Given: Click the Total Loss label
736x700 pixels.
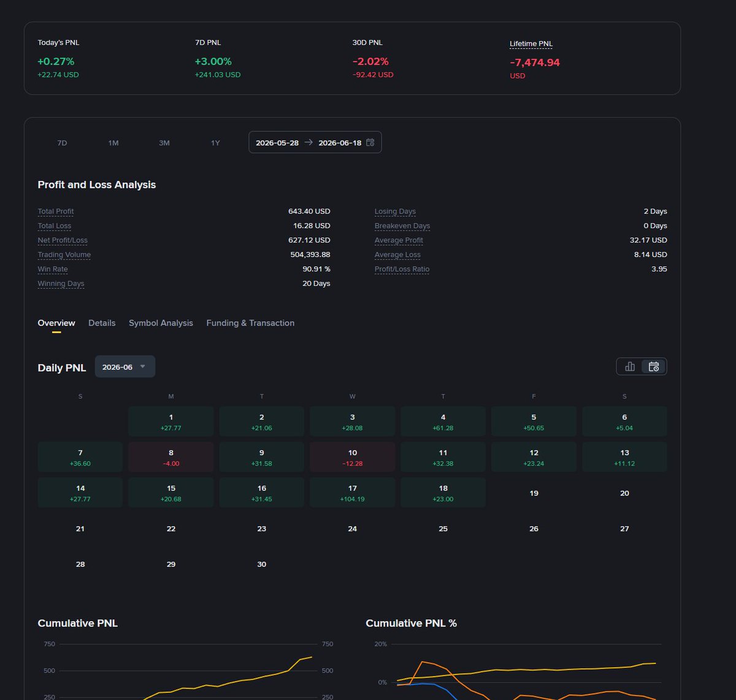Looking at the screenshot, I should tap(55, 226).
